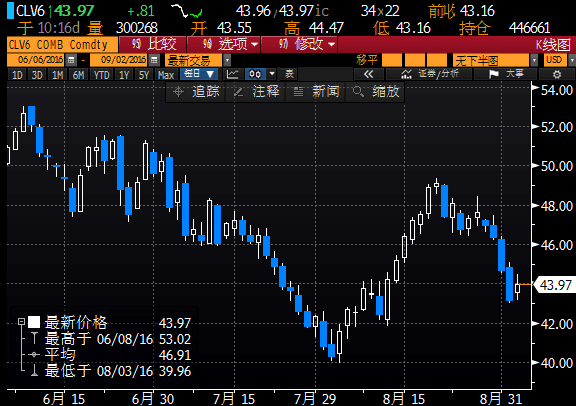Click the settings gear icon

557,75
